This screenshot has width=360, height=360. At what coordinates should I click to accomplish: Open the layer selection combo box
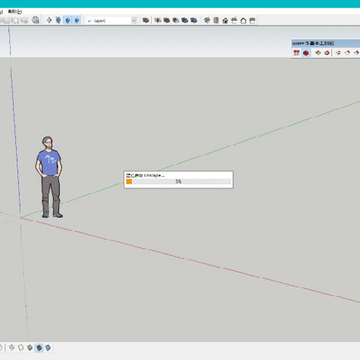pos(111,20)
